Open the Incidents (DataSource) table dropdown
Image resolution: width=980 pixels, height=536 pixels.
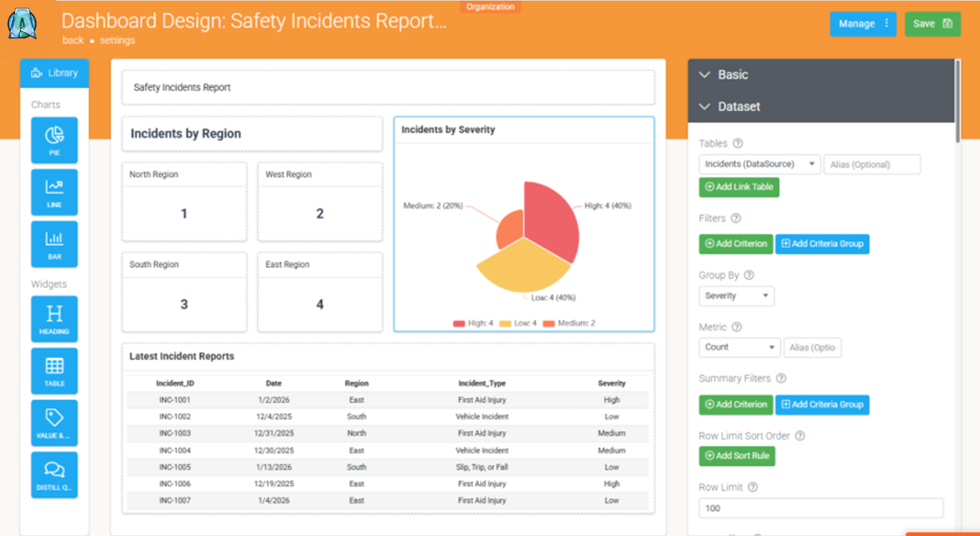click(760, 164)
